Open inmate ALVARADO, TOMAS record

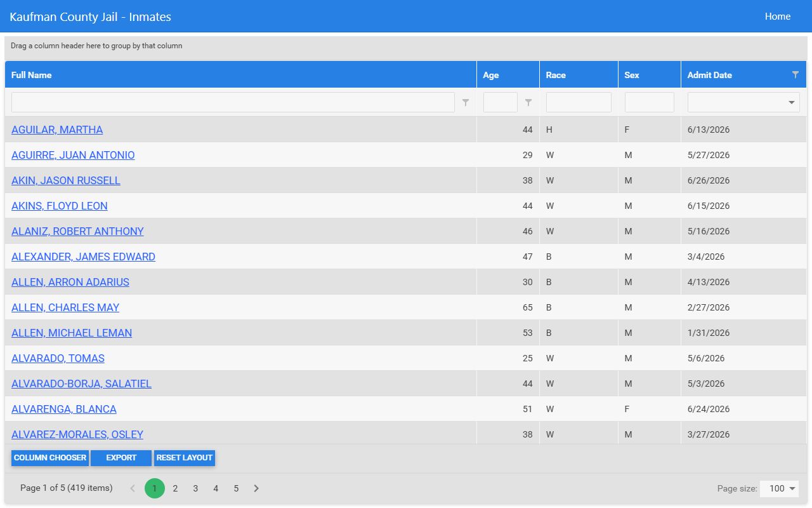tap(58, 358)
